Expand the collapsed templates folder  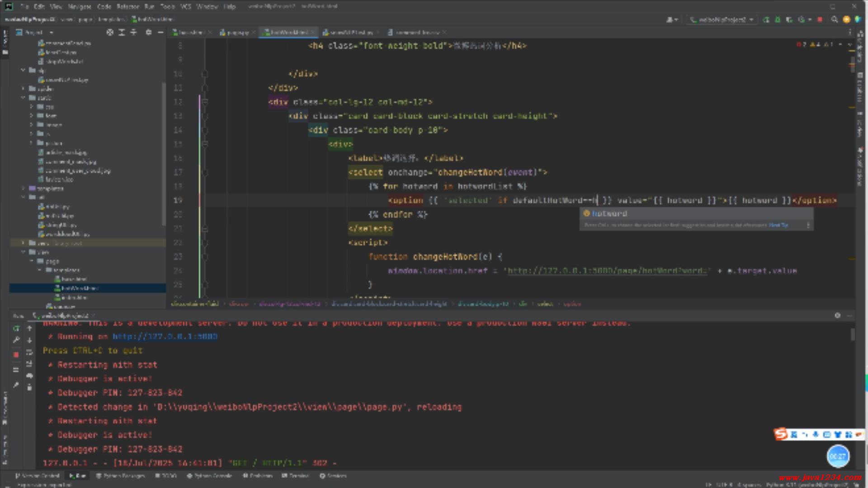pyautogui.click(x=24, y=188)
